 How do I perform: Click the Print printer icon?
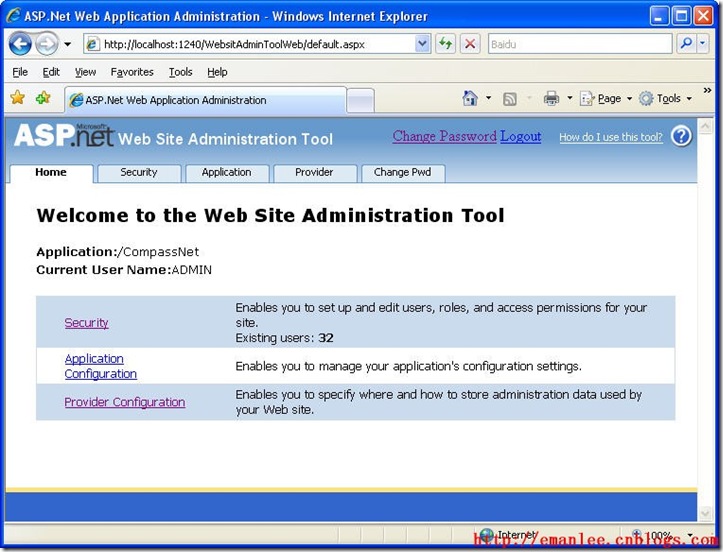pyautogui.click(x=551, y=98)
